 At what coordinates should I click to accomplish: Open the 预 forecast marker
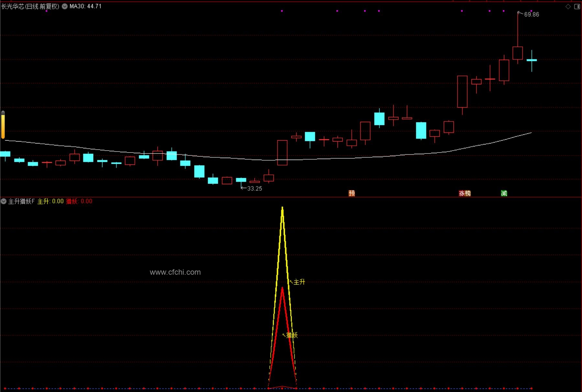tap(352, 193)
